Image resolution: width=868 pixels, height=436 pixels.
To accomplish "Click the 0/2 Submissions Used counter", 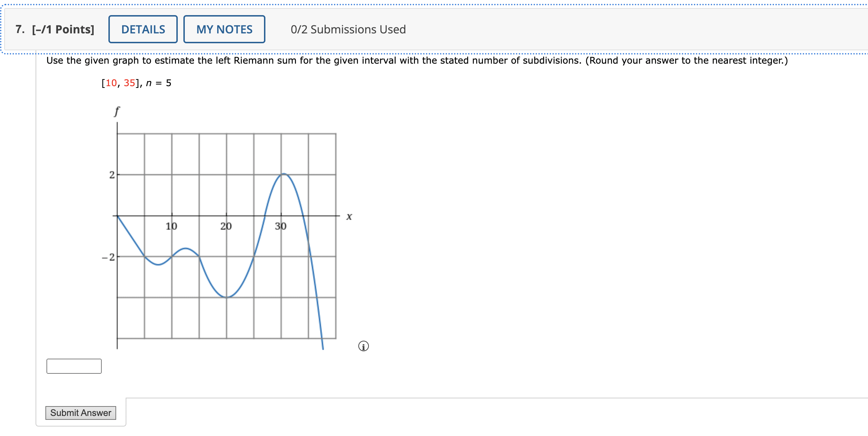I will coord(348,29).
